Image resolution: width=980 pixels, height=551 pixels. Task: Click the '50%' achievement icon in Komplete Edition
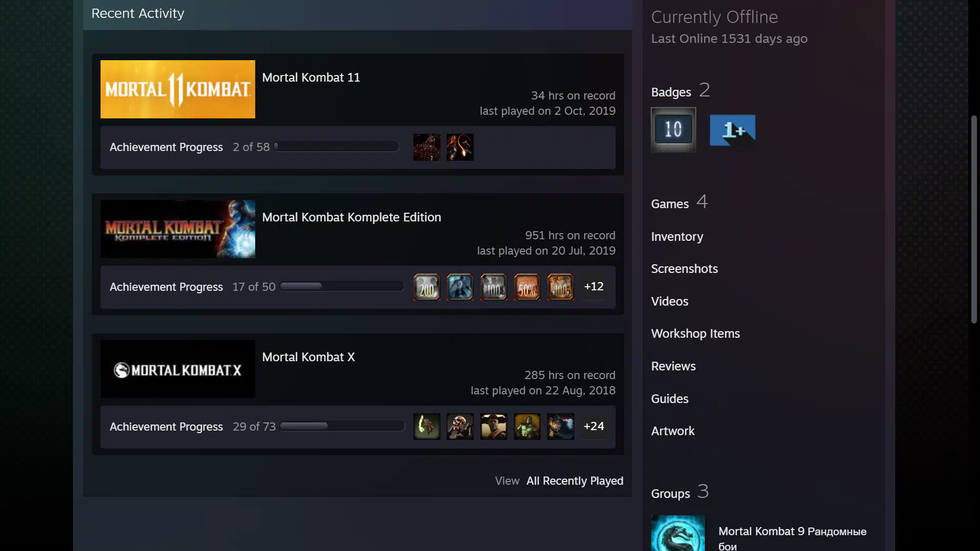pyautogui.click(x=527, y=287)
